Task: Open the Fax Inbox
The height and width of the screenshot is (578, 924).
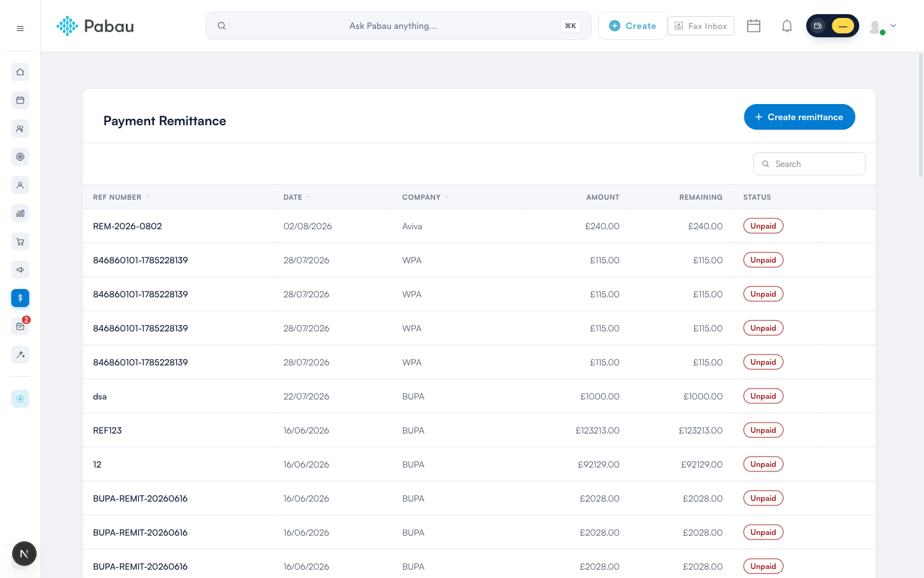Action: [x=701, y=26]
